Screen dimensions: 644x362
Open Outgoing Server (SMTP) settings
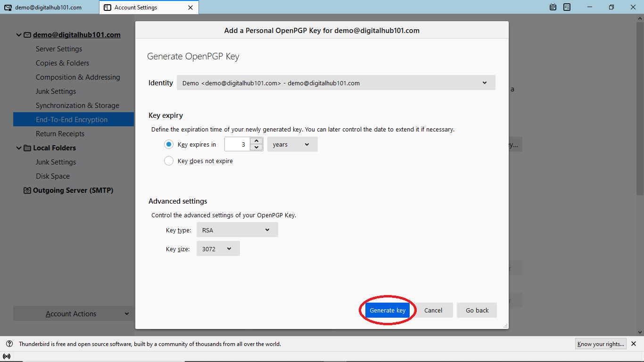74,190
